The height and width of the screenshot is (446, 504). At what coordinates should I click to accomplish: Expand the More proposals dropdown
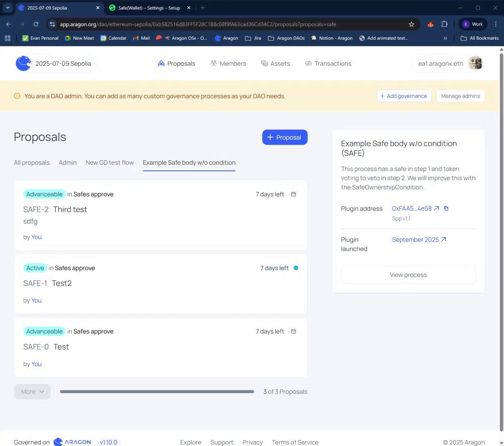pyautogui.click(x=32, y=392)
